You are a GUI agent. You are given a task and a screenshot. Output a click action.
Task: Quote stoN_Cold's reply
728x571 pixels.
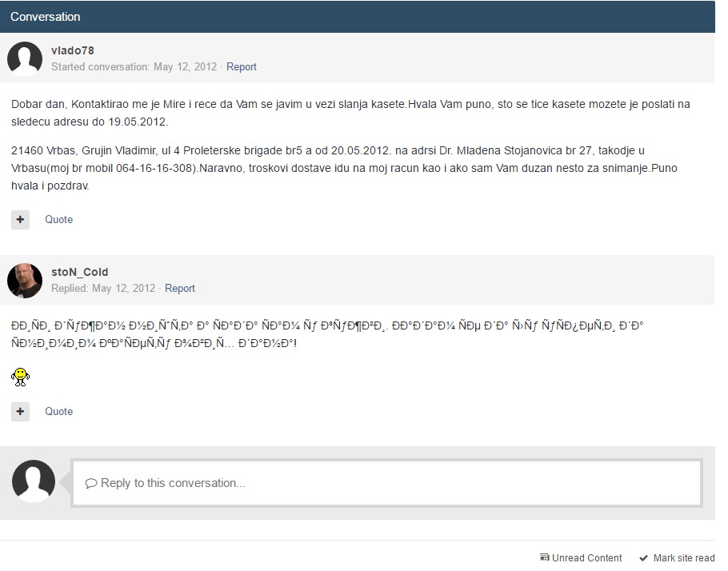[58, 411]
